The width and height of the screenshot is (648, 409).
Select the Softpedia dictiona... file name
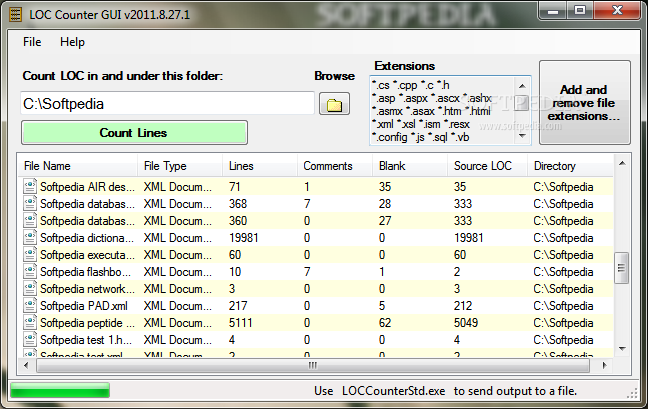[x=87, y=238]
